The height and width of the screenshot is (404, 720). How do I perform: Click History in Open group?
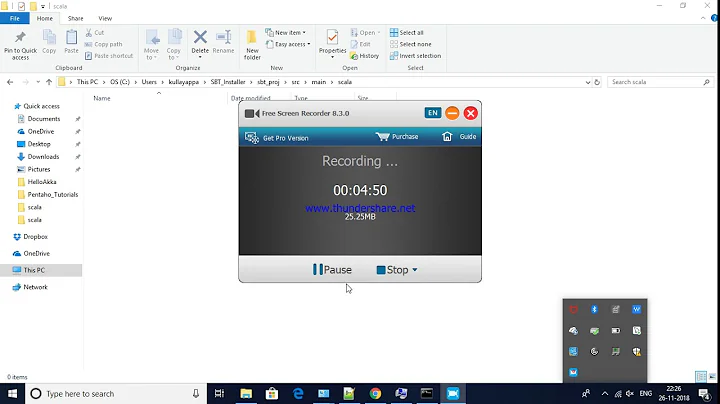[365, 56]
